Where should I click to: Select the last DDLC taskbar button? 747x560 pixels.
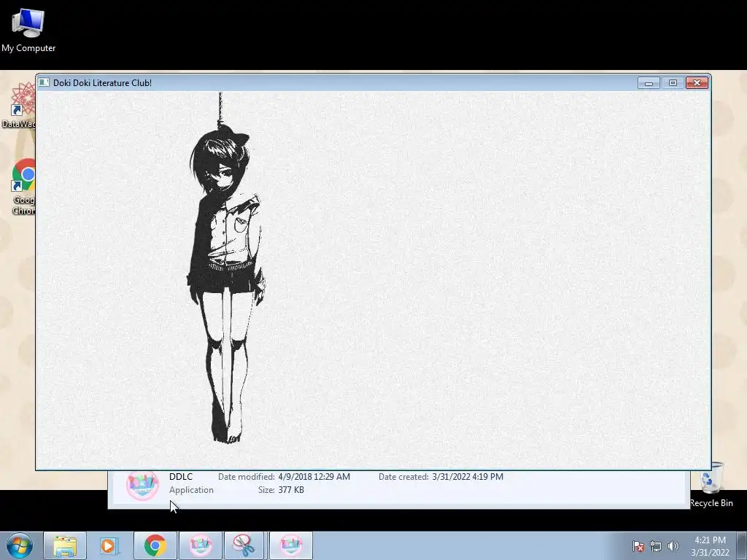coord(291,545)
